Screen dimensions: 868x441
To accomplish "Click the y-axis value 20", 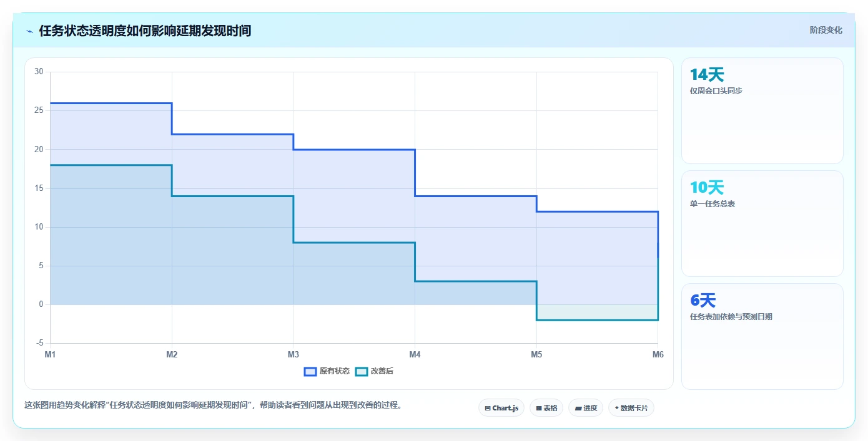I will pyautogui.click(x=39, y=149).
